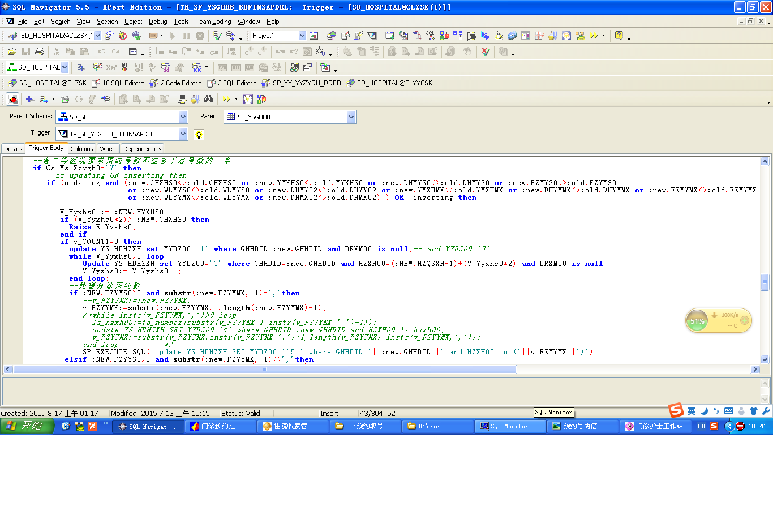Image resolution: width=773 pixels, height=532 pixels.
Task: Expand the Parent SF_YSGHHB dropdown
Action: 351,117
